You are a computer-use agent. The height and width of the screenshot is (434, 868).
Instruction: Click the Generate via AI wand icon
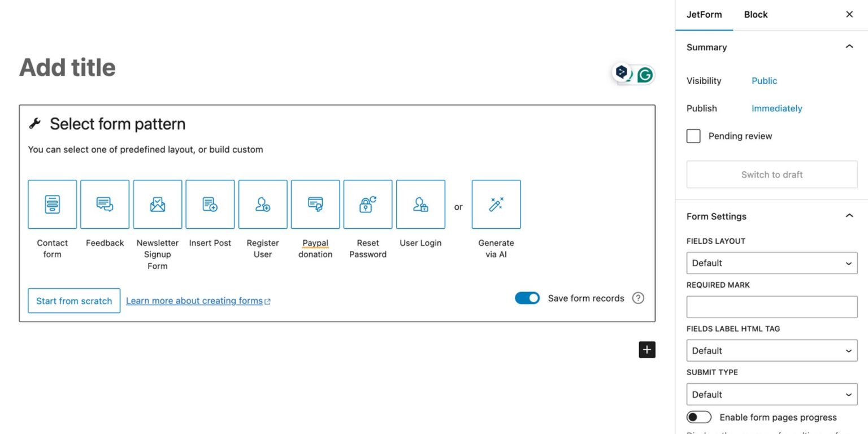pyautogui.click(x=496, y=204)
